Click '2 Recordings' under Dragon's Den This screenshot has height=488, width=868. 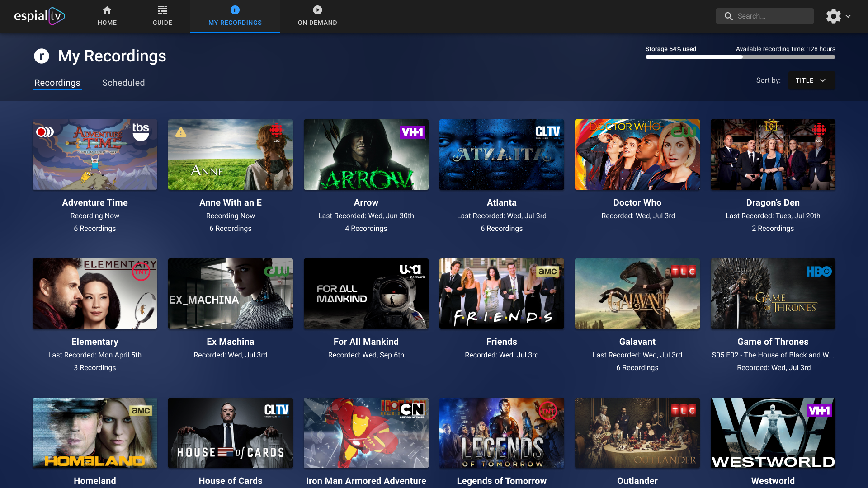coord(773,228)
